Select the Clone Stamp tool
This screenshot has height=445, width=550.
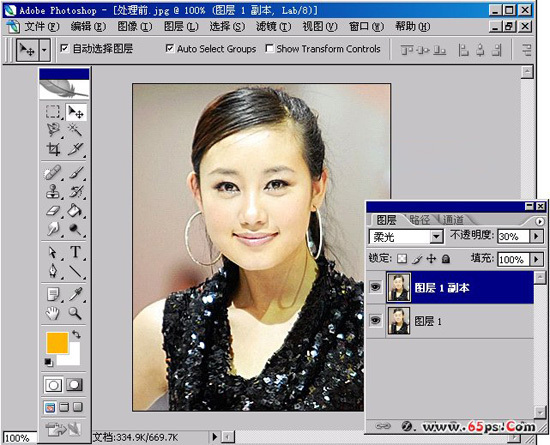coord(53,191)
